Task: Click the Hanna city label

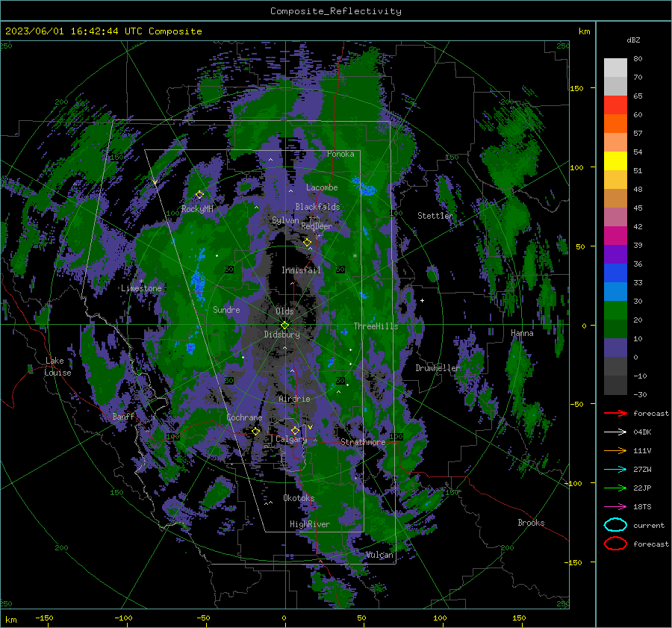Action: point(522,333)
